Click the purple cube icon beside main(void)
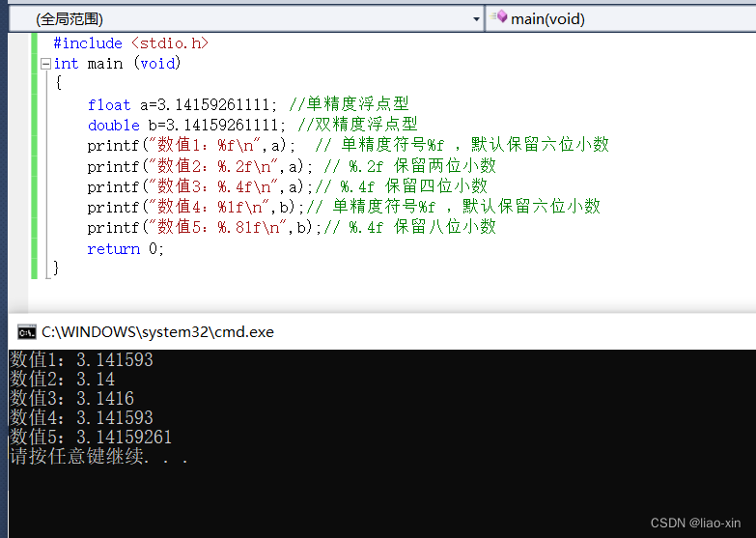 [498, 17]
